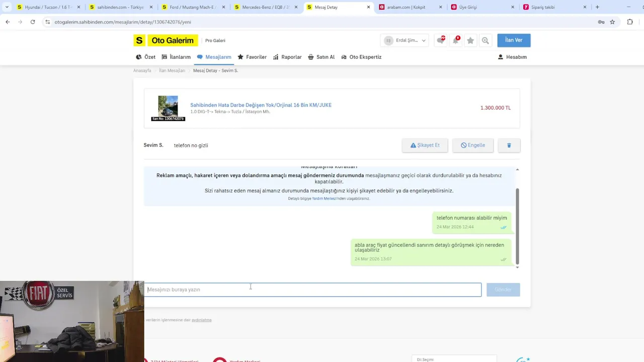Open the İlanlarım menu item

pos(176,57)
